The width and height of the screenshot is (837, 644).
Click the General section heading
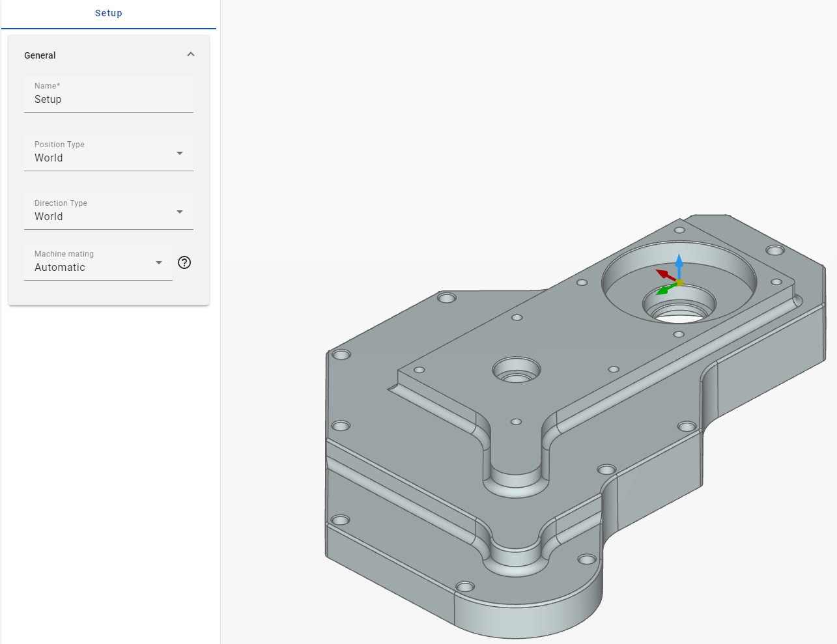[40, 55]
